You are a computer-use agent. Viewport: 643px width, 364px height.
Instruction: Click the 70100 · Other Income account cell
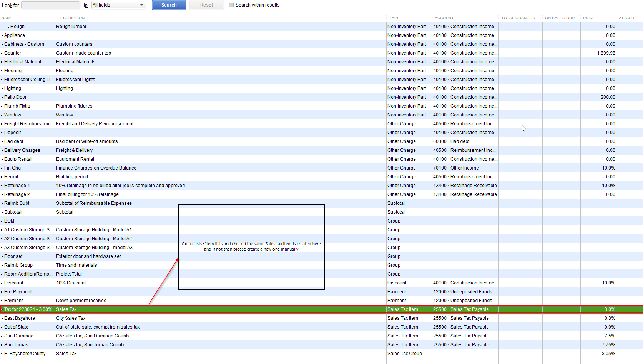pos(456,168)
